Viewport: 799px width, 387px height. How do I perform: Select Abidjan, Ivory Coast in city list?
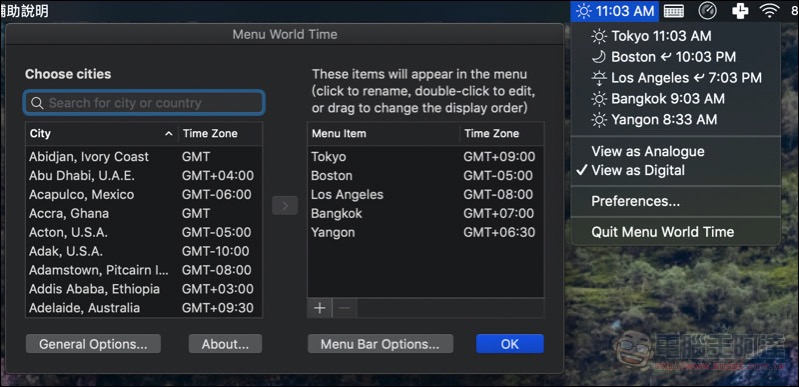144,157
